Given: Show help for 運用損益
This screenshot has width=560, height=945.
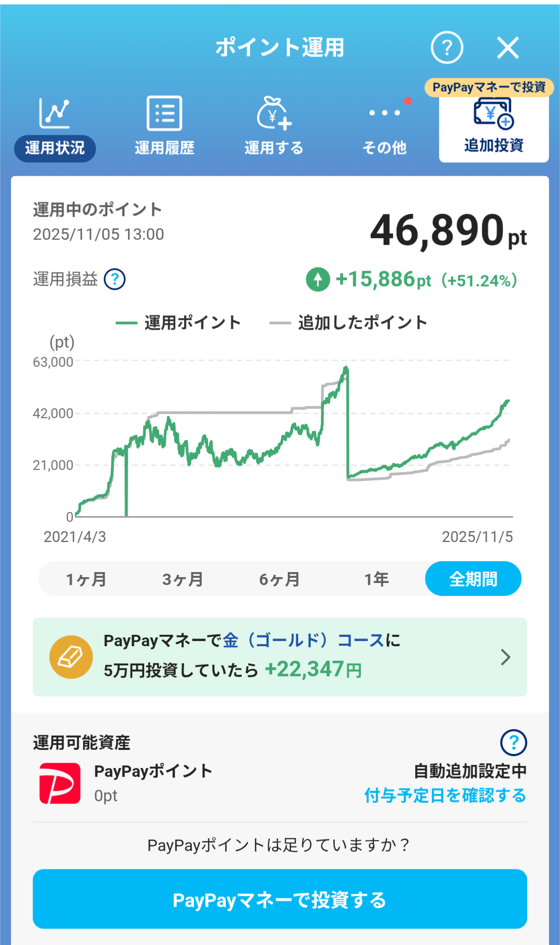Looking at the screenshot, I should [x=115, y=279].
